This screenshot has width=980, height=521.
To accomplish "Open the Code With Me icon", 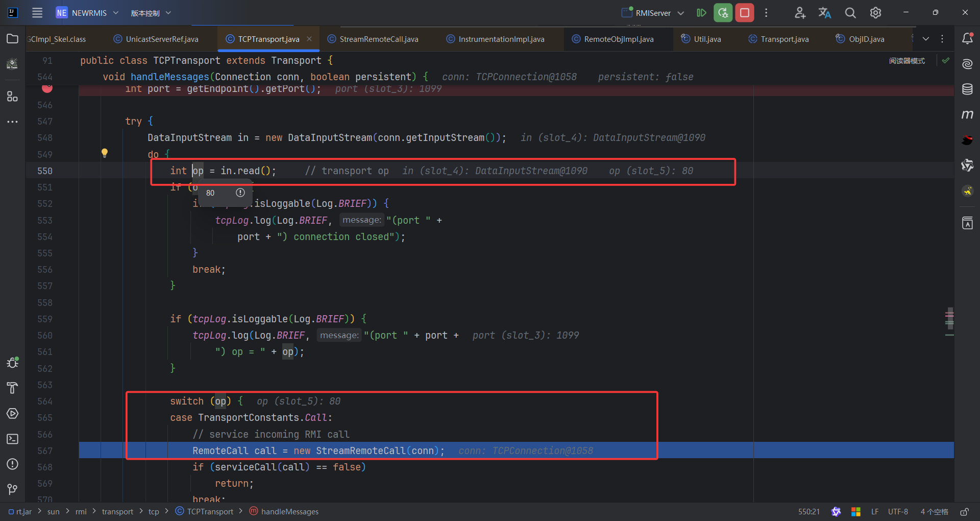I will [800, 13].
